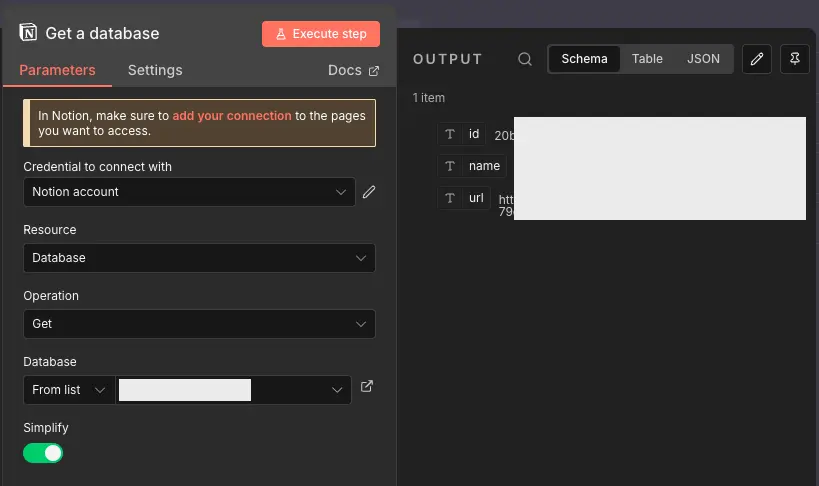Expand the database selection dropdown chevron

tap(337, 390)
